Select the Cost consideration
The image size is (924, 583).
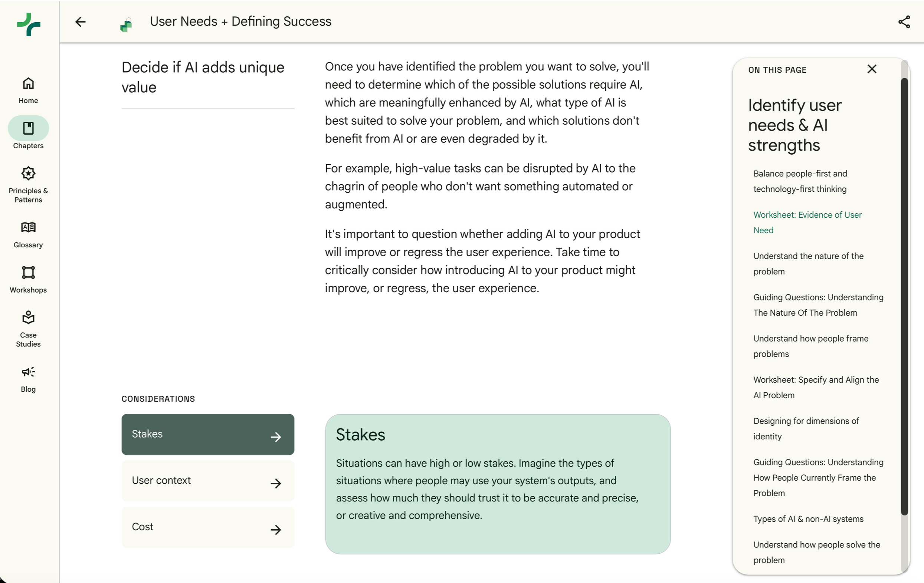coord(208,527)
